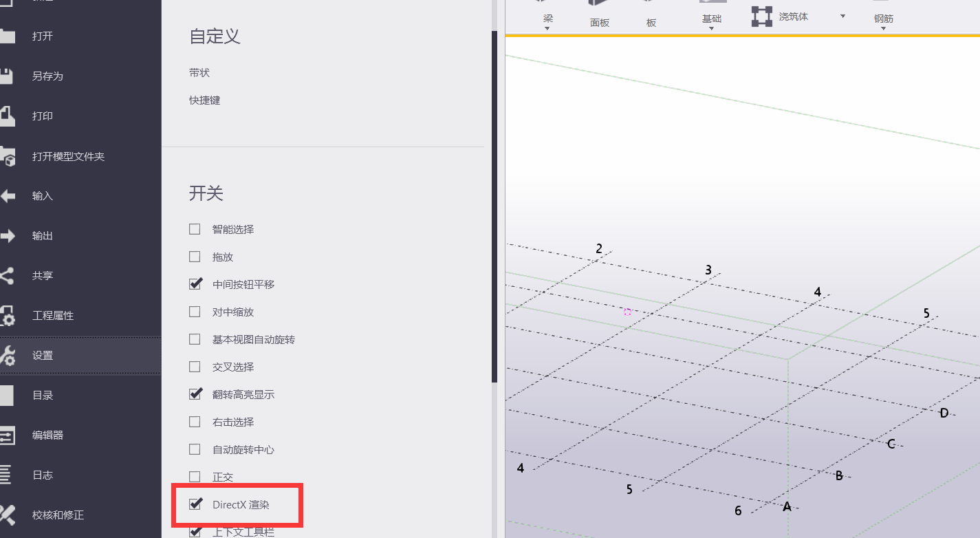
Task: Click the Share icon
Action: (7, 276)
